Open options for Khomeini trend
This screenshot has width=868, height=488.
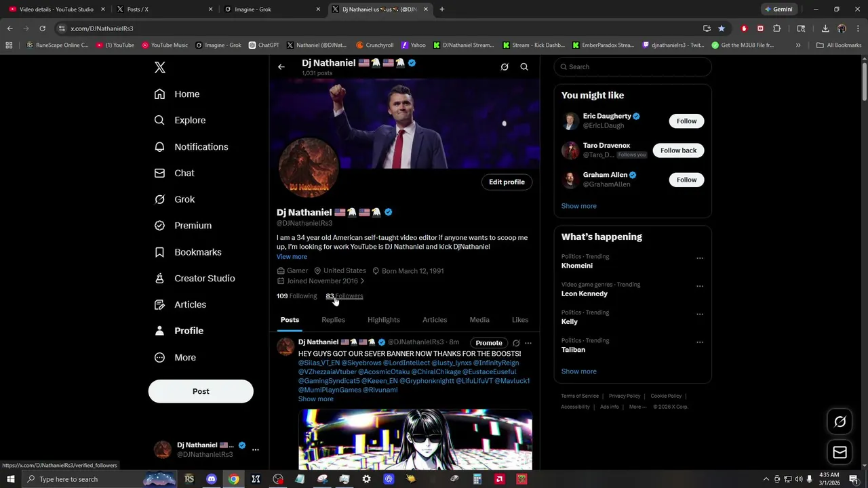click(x=700, y=258)
